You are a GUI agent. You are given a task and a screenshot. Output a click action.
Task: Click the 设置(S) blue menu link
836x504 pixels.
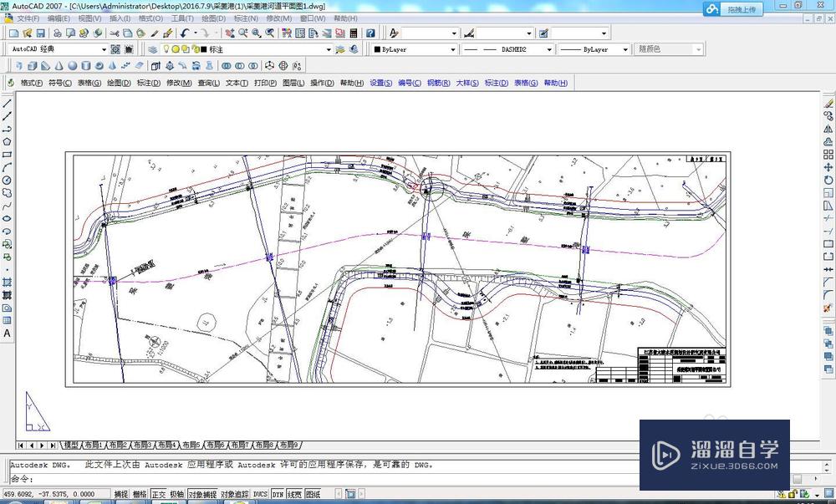tap(380, 83)
